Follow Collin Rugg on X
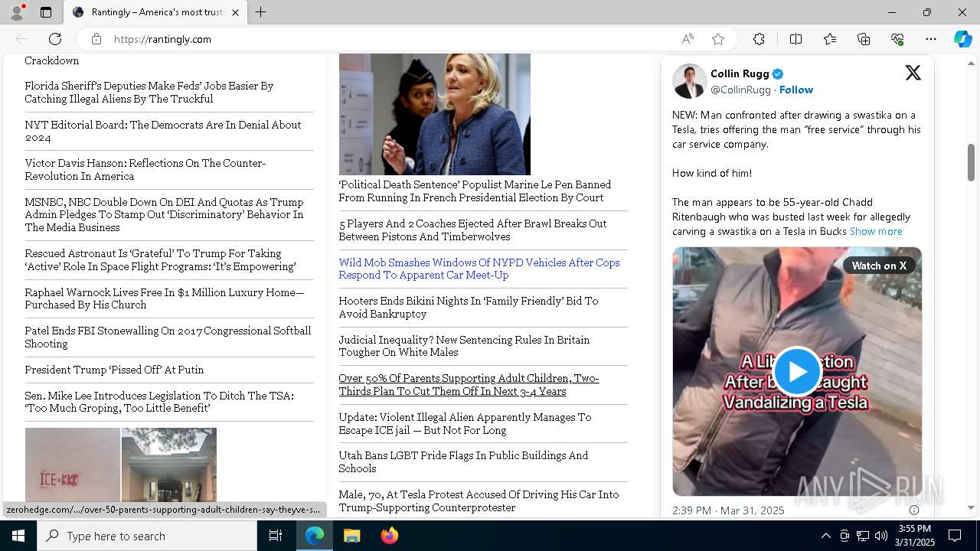The image size is (980, 551). 796,90
